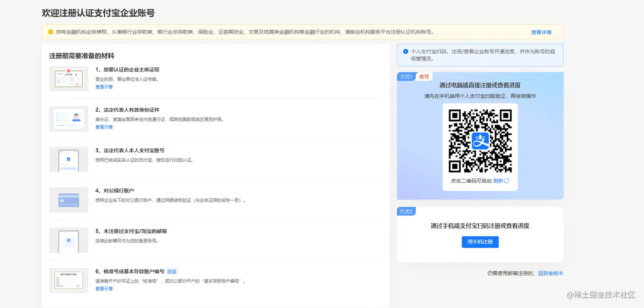The height and width of the screenshot is (308, 644).
Task: Click text 后续此邮箱可作为您的登录账号。
Action: [x=127, y=241]
